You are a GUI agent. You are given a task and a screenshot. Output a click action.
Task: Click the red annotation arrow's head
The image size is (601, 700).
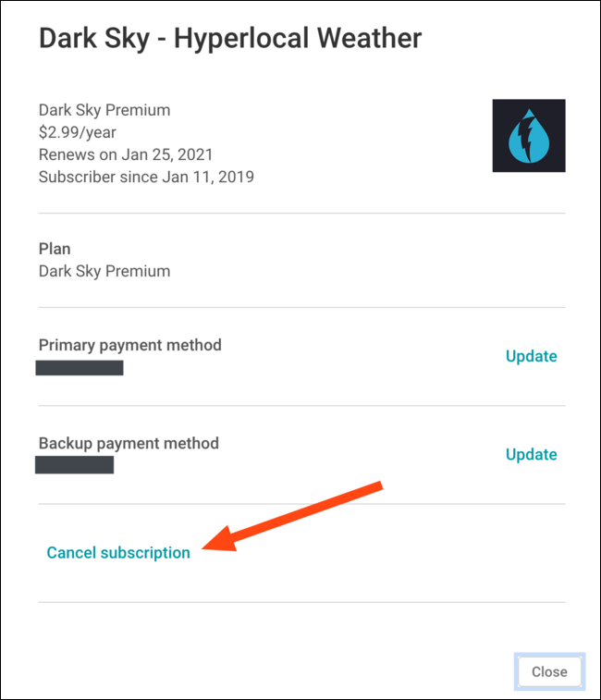pyautogui.click(x=219, y=539)
